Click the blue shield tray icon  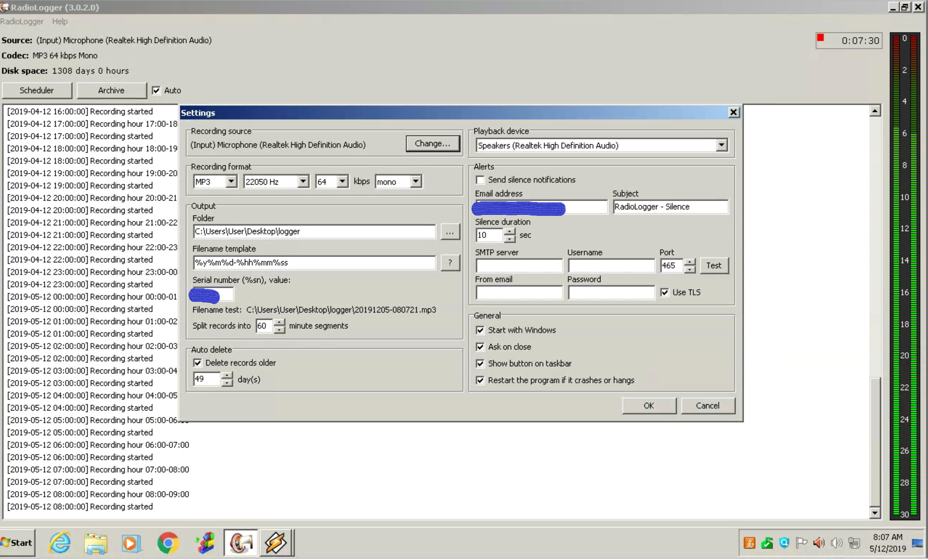(x=784, y=543)
